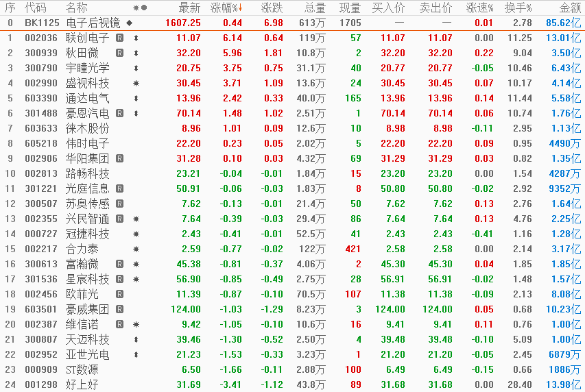Select stock code 603390

point(41,98)
